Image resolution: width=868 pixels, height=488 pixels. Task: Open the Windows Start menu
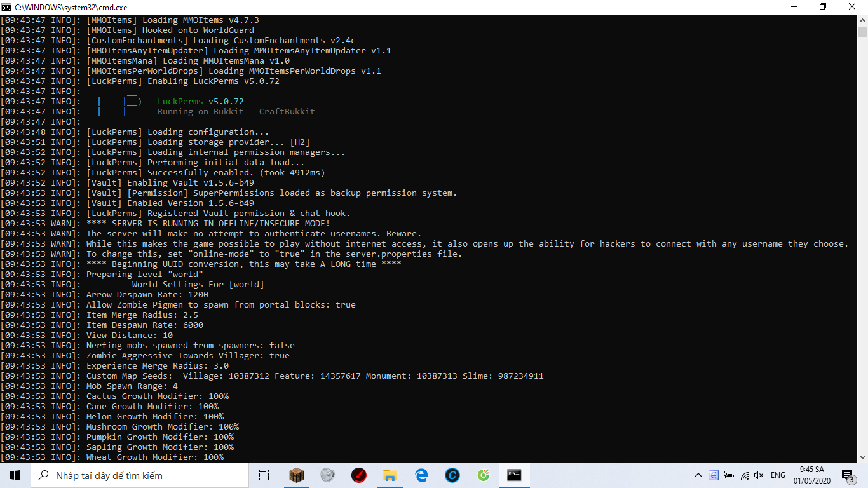pyautogui.click(x=15, y=475)
